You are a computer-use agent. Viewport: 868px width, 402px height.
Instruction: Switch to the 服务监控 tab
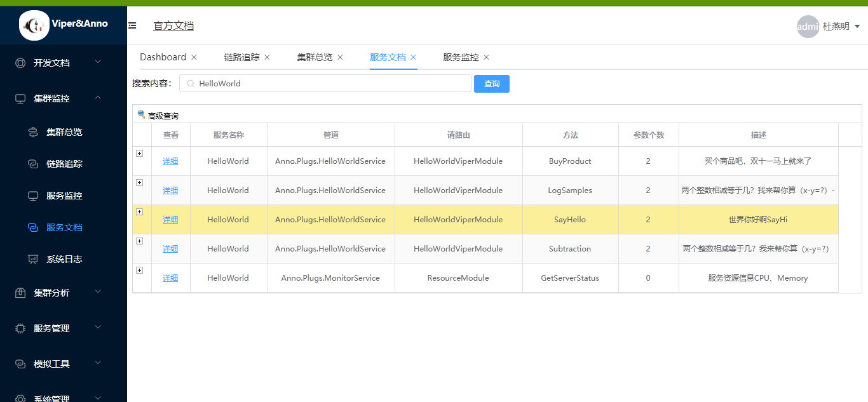coord(461,57)
